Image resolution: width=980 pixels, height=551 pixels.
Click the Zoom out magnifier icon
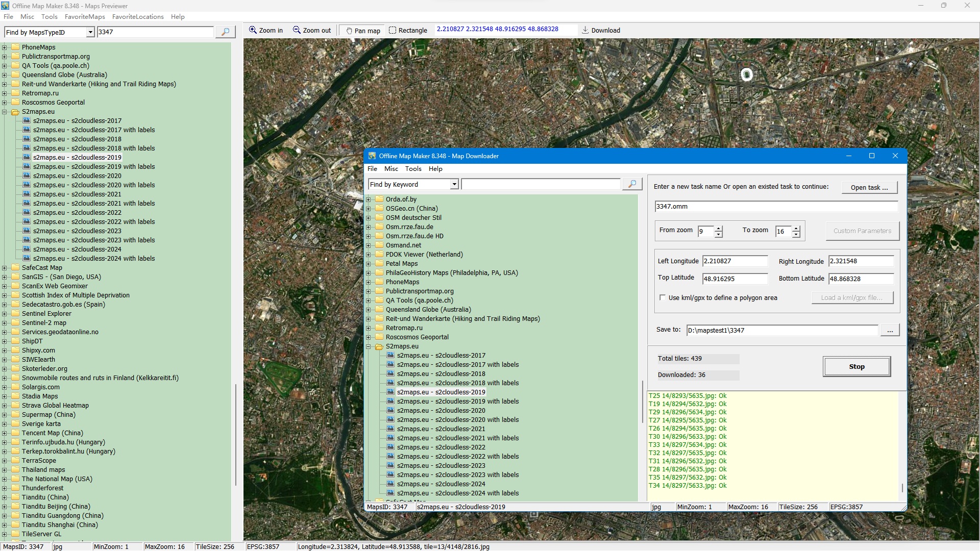[297, 30]
